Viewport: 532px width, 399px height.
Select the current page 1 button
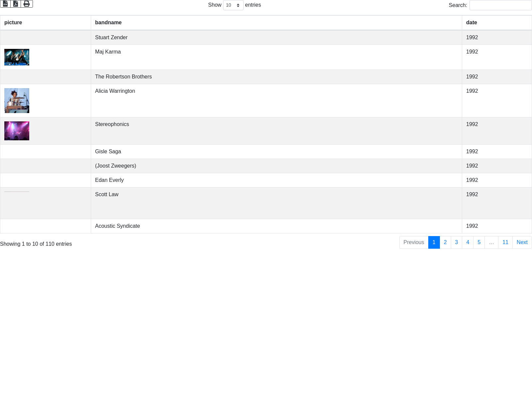click(434, 242)
